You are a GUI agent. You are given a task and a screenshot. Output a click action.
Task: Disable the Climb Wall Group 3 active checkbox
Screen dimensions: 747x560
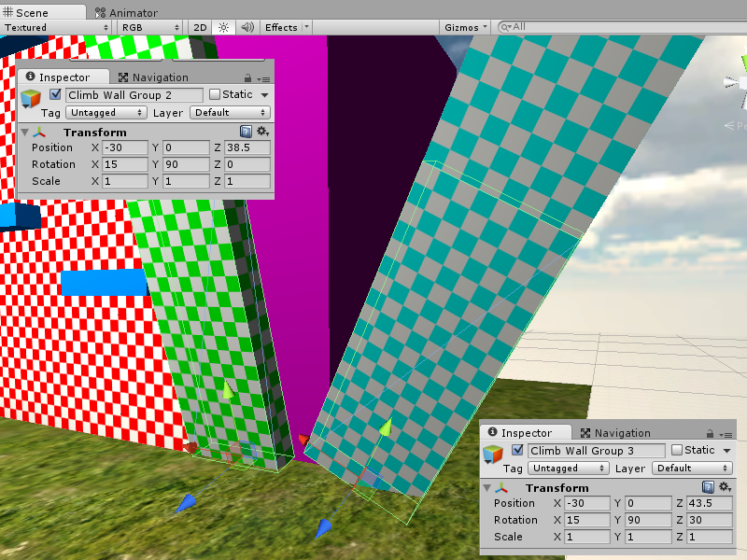pyautogui.click(x=515, y=451)
